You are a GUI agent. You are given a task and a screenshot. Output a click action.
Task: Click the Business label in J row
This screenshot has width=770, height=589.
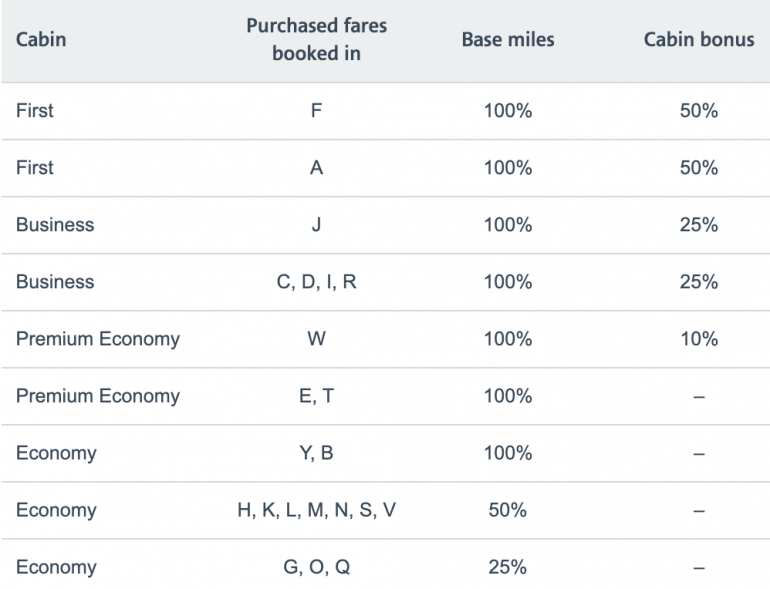[55, 225]
